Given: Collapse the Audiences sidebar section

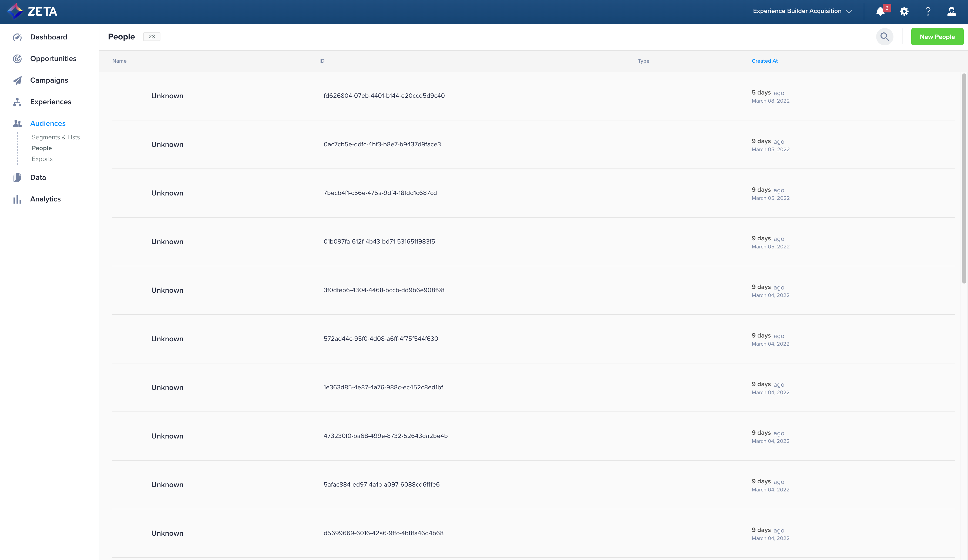Looking at the screenshot, I should click(x=48, y=123).
